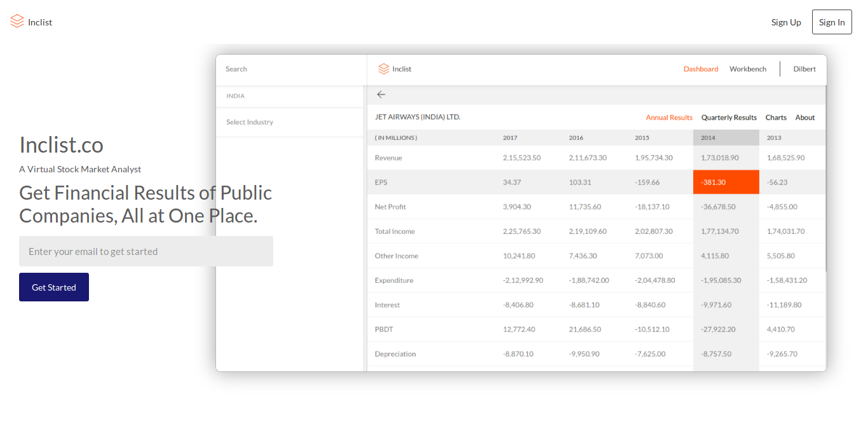The width and height of the screenshot is (868, 426).
Task: Click the 2017 column header
Action: coord(510,138)
